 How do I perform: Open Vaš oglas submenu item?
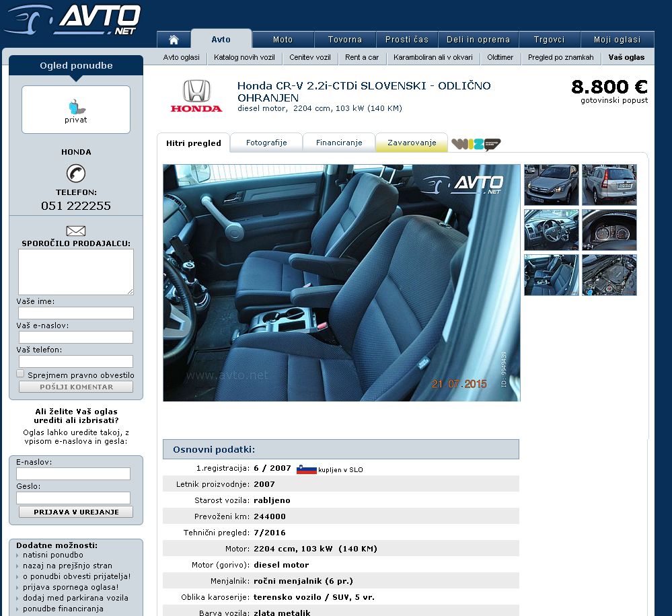(626, 57)
